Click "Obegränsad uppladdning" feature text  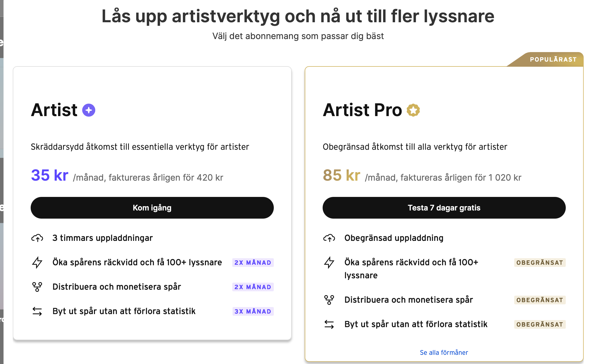pyautogui.click(x=394, y=238)
